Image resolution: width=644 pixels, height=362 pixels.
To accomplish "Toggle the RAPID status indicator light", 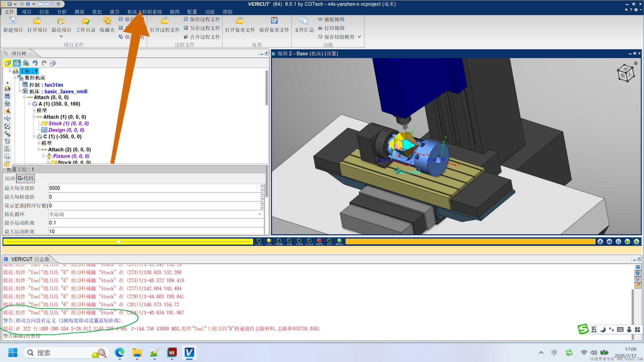I will 319,241.
